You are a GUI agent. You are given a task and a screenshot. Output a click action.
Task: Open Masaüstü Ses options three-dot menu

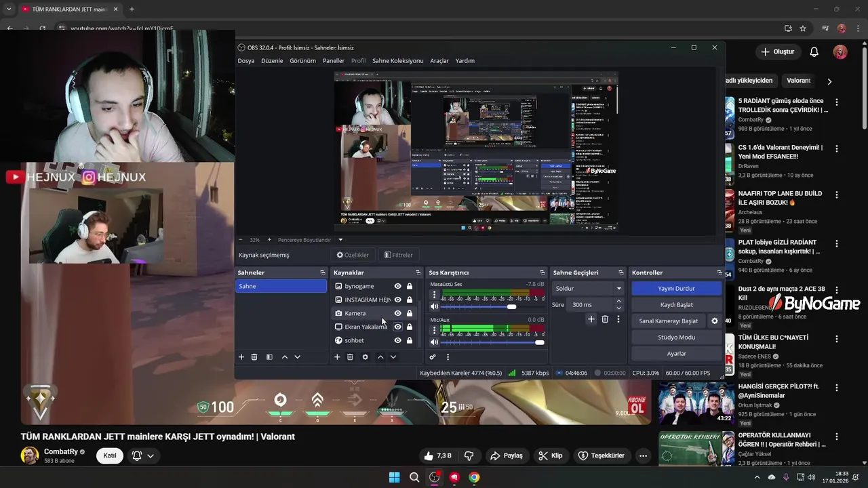[435, 296]
